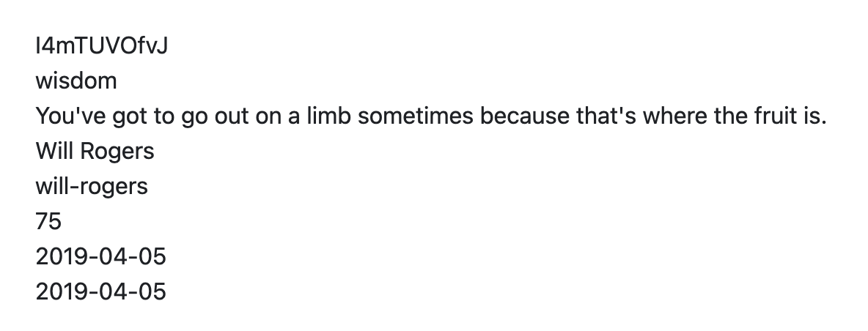The height and width of the screenshot is (331, 868).
Task: Click the last 2019-04-05 date
Action: coord(100,291)
